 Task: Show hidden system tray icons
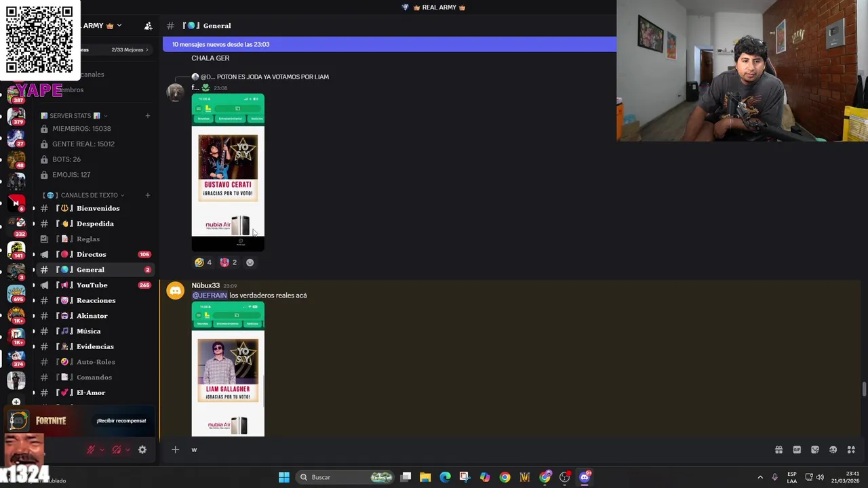760,477
